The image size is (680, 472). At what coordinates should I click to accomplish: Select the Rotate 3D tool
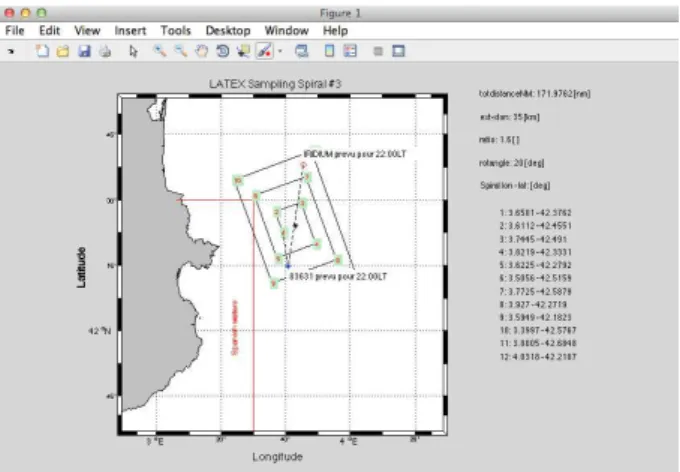223,51
